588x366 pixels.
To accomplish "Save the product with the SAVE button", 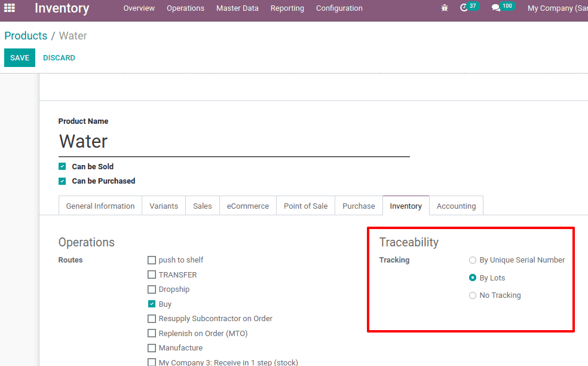I will click(x=20, y=57).
